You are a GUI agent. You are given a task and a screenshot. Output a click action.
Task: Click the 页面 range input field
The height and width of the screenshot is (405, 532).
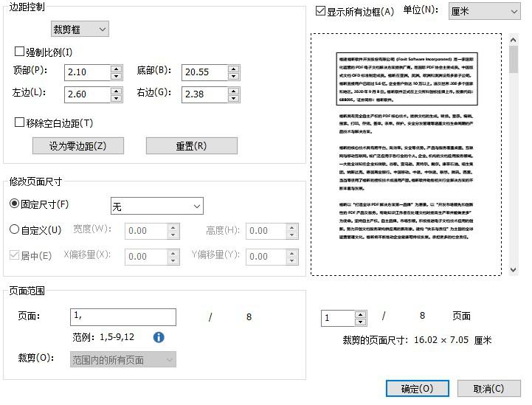tap(122, 317)
